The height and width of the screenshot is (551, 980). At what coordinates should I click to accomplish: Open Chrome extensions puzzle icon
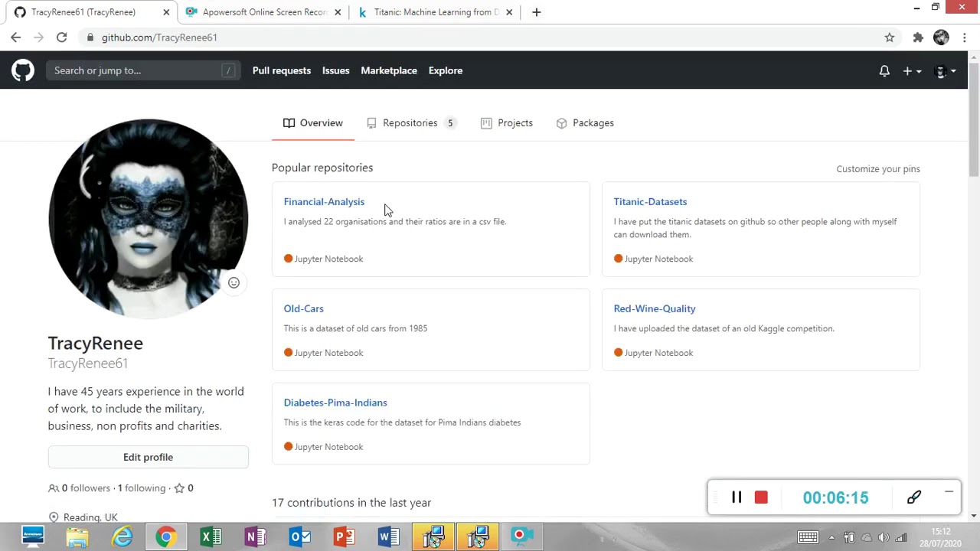[x=918, y=37]
